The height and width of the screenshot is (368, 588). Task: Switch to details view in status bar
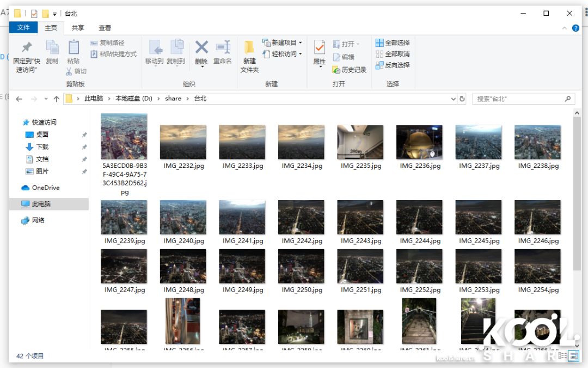tap(561, 356)
